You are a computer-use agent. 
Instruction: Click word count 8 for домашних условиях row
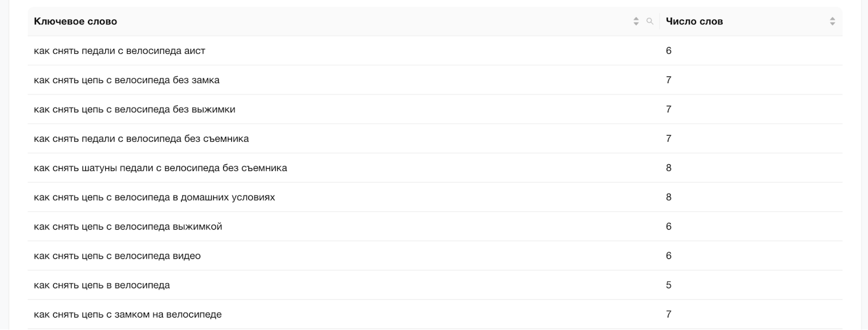[x=668, y=198]
